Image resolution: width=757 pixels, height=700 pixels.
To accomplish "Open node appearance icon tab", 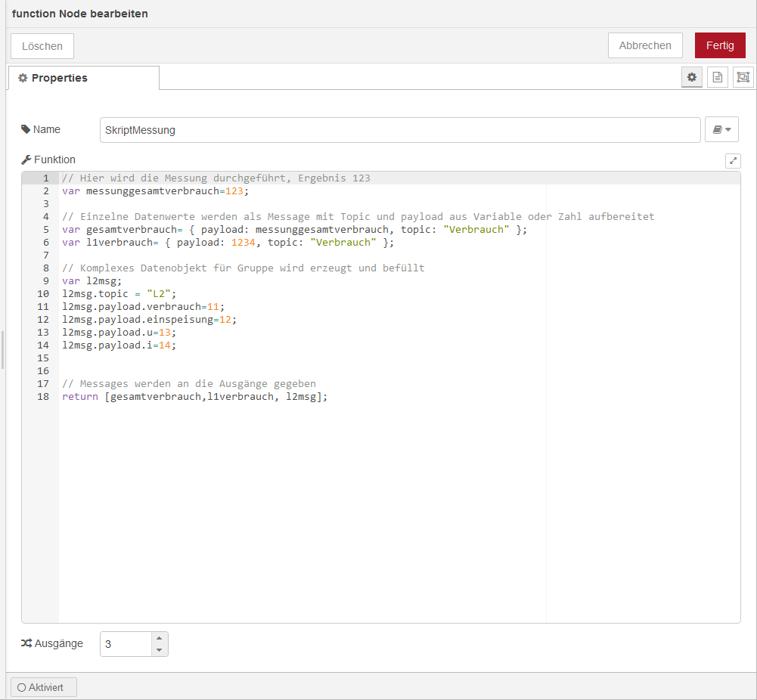I will click(743, 77).
